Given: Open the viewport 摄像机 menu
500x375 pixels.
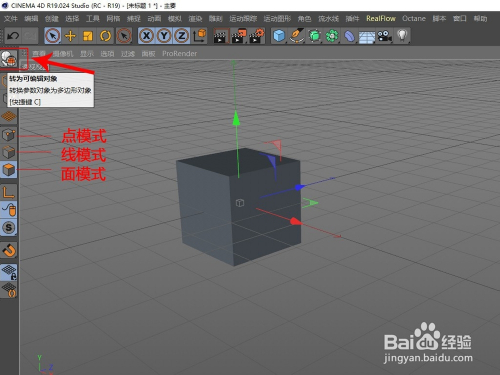Looking at the screenshot, I should coord(63,54).
